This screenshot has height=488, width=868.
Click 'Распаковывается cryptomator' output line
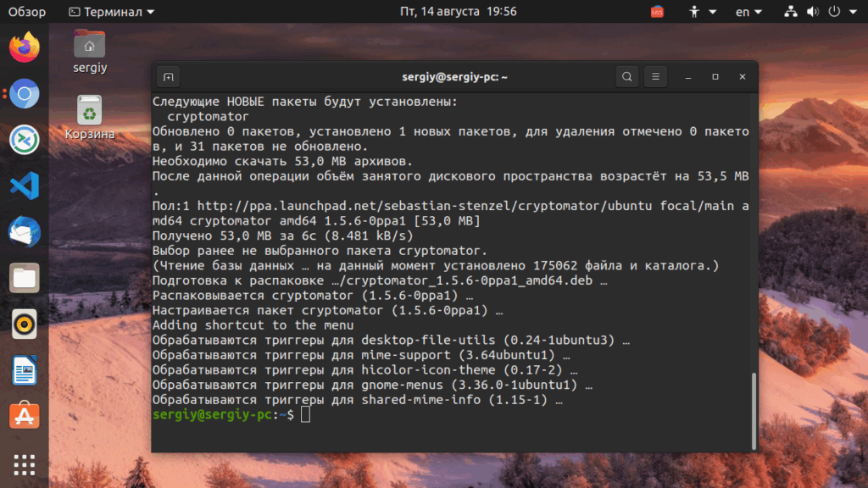[313, 296]
